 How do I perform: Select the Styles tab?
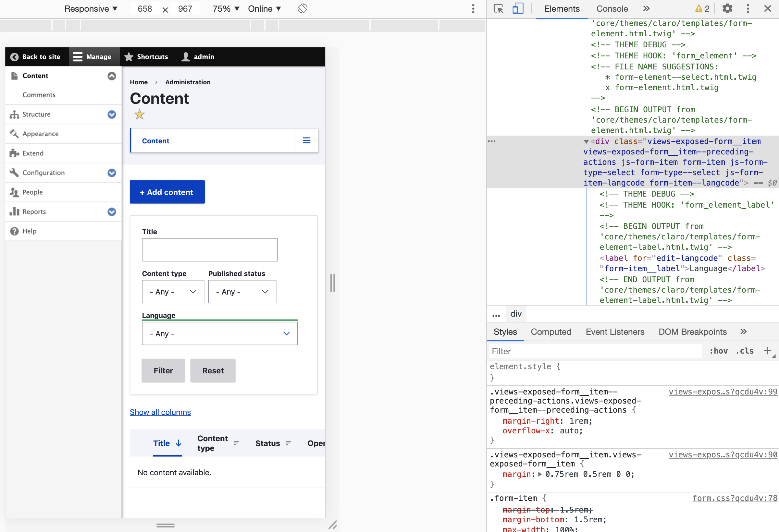[505, 332]
